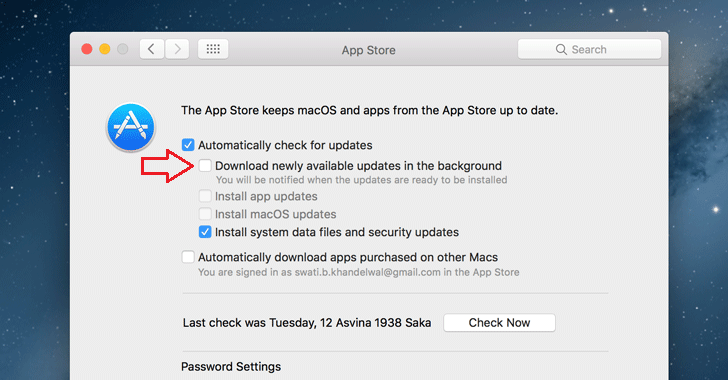
Task: Enable Download newly available updates in background
Action: click(205, 165)
